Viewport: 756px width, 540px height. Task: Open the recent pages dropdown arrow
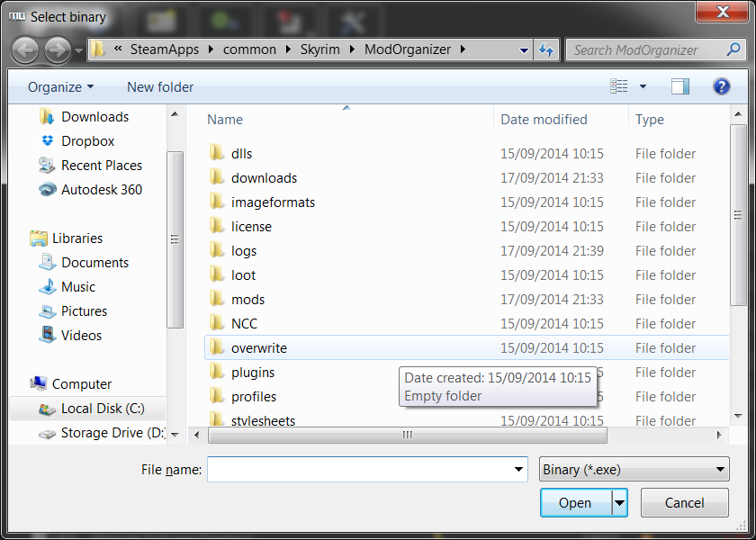pos(78,50)
